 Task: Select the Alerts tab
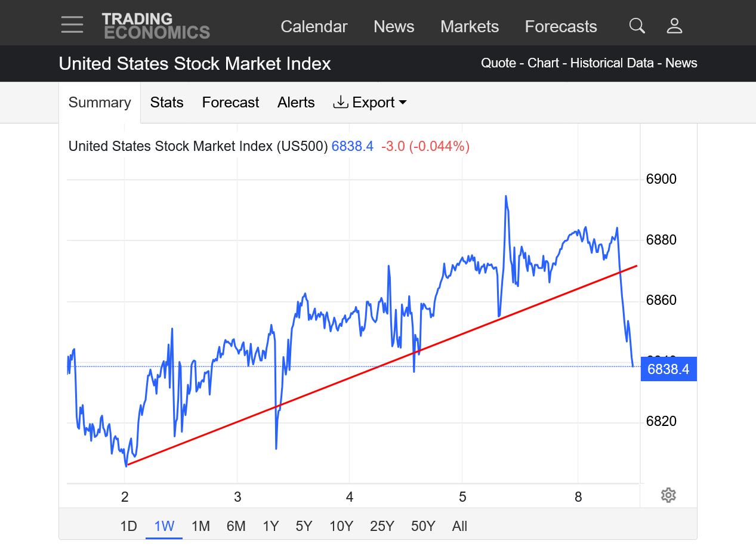click(296, 103)
